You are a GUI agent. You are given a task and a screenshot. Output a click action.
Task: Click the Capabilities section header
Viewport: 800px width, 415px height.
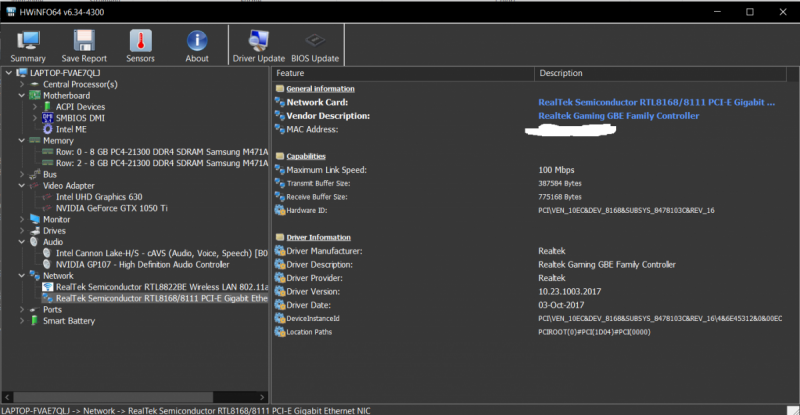tap(306, 156)
